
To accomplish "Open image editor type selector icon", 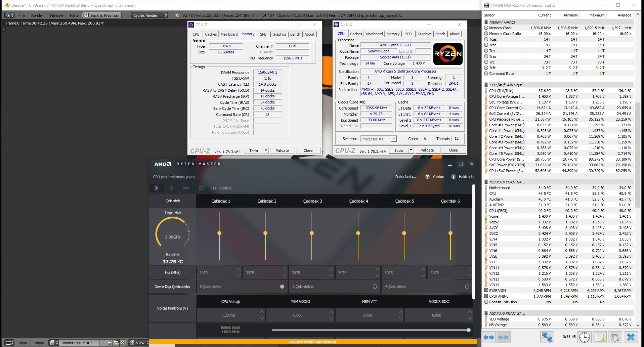I will coord(9,343).
